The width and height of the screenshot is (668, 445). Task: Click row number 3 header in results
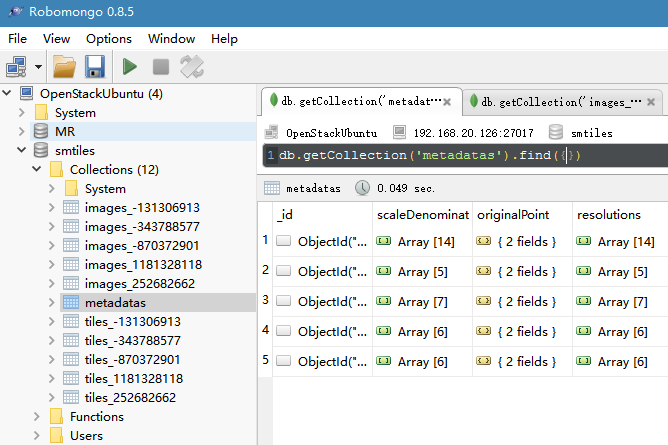click(x=265, y=300)
